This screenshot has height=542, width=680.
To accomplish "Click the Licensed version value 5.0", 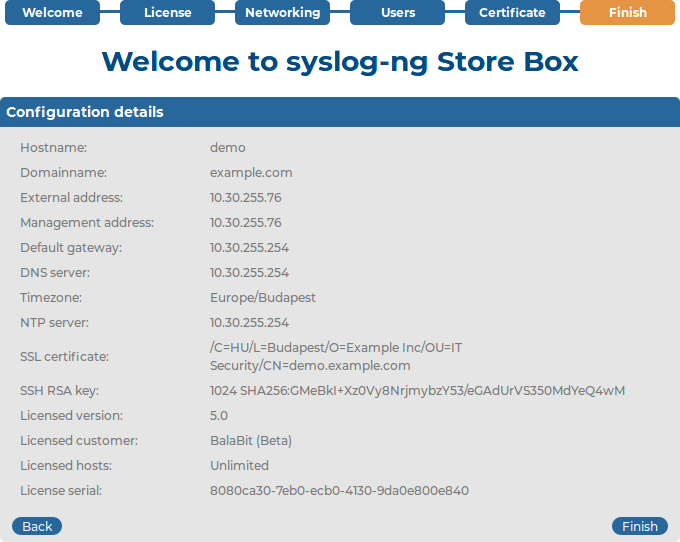I will 219,415.
